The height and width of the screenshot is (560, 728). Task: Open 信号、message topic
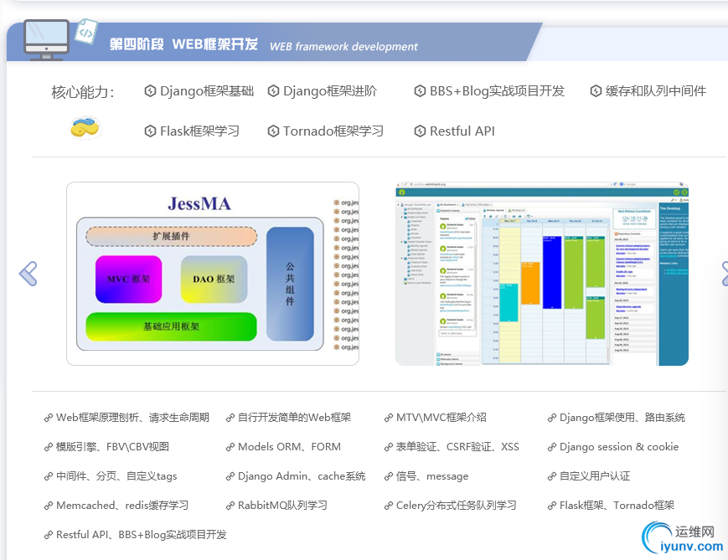coord(432,476)
